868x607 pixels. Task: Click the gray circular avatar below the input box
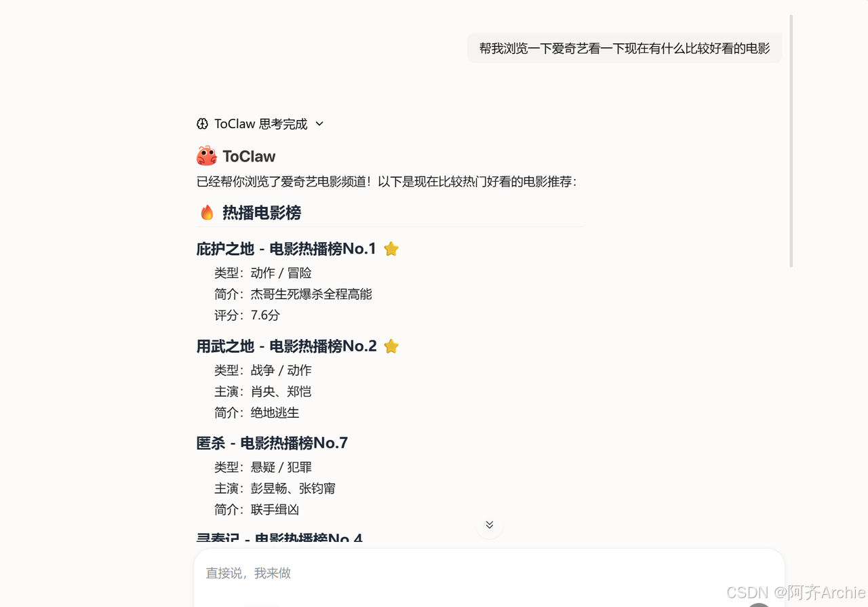[758, 603]
